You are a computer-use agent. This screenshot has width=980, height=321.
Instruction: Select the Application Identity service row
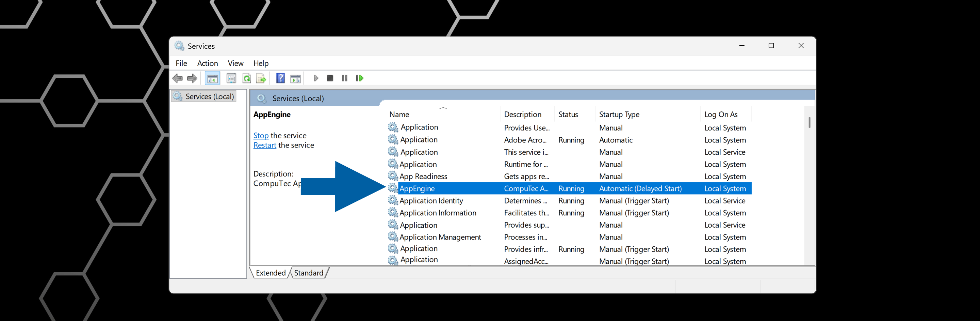coord(431,201)
